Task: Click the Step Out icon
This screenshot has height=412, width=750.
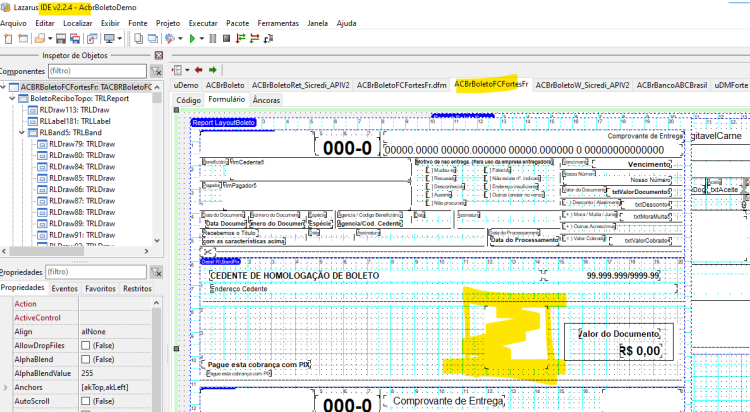Action: tap(268, 39)
